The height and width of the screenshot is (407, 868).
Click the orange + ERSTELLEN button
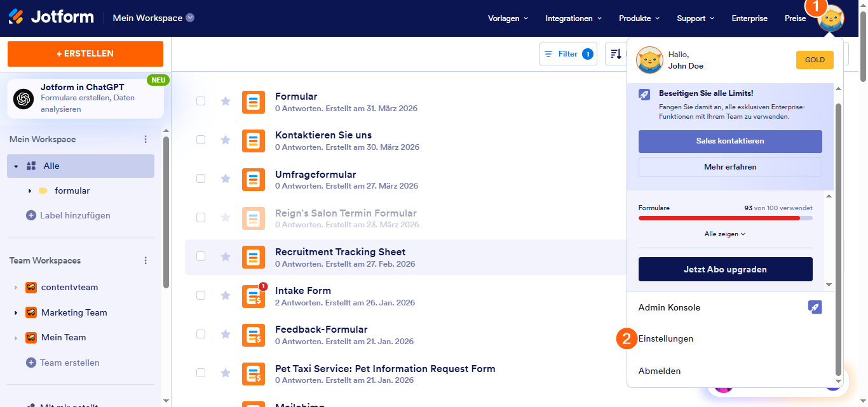point(85,54)
